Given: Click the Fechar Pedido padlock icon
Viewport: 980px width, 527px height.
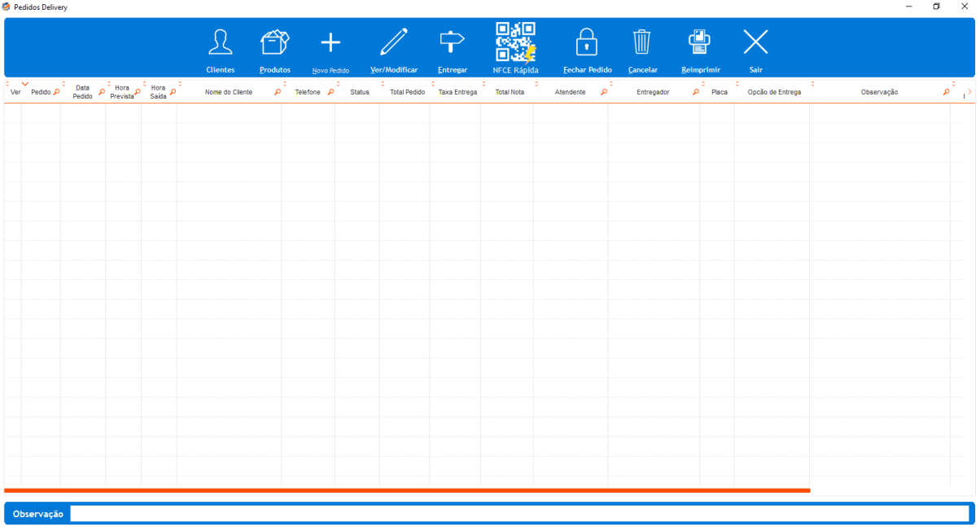Looking at the screenshot, I should [587, 42].
